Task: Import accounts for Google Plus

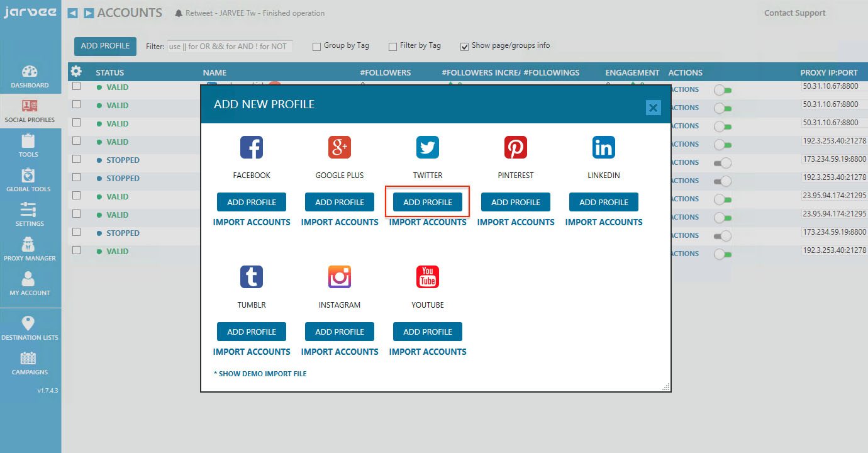Action: 340,222
